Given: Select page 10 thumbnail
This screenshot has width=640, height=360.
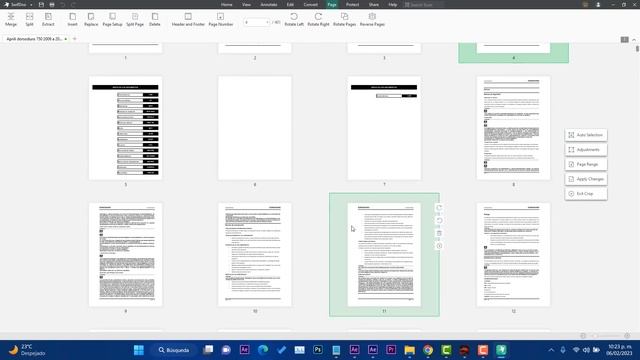Looking at the screenshot, I should (x=255, y=255).
